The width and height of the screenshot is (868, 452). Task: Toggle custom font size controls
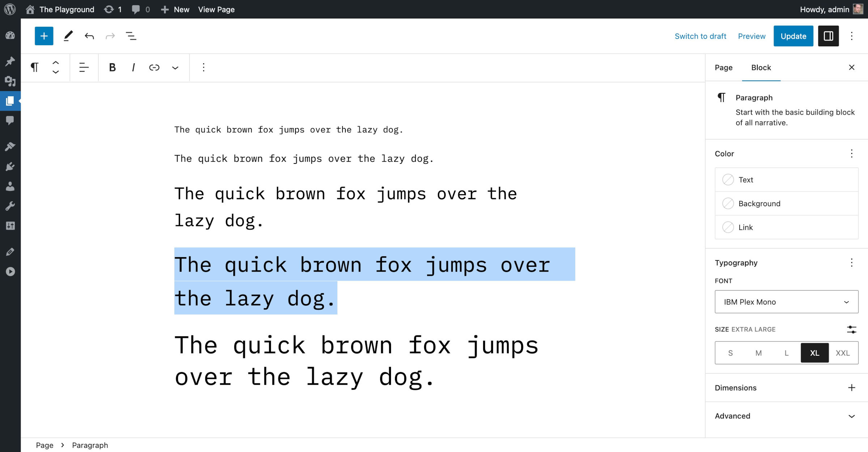[x=851, y=329]
